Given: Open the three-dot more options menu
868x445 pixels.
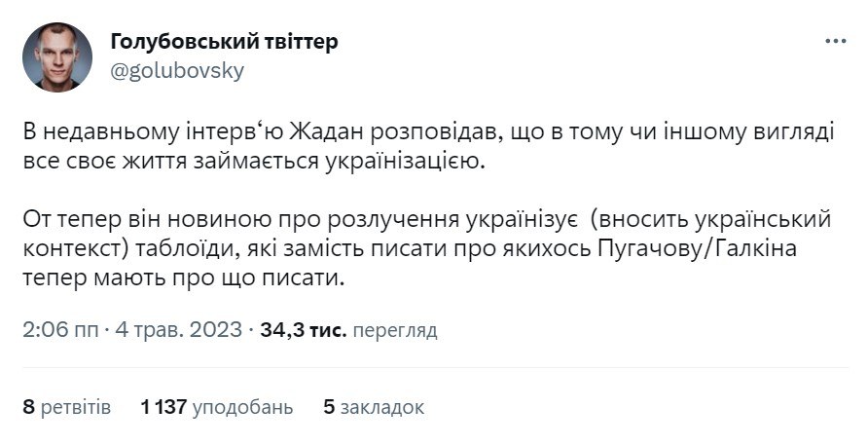Looking at the screenshot, I should [x=835, y=42].
